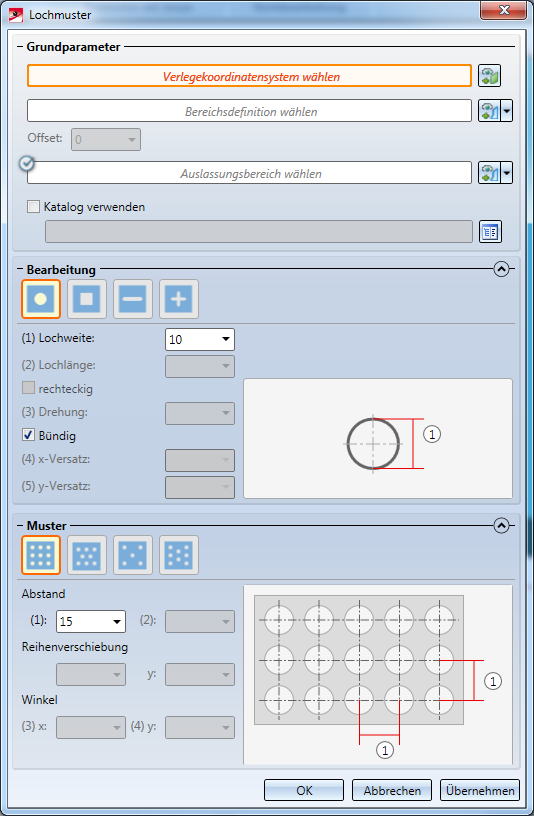Select the straight grid pattern icon
534x816 pixels.
(41, 555)
